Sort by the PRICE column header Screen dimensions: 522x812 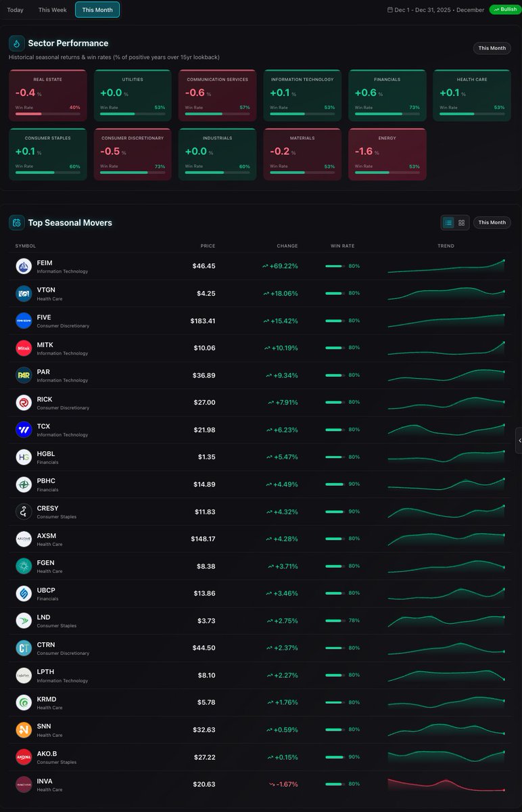(x=208, y=246)
